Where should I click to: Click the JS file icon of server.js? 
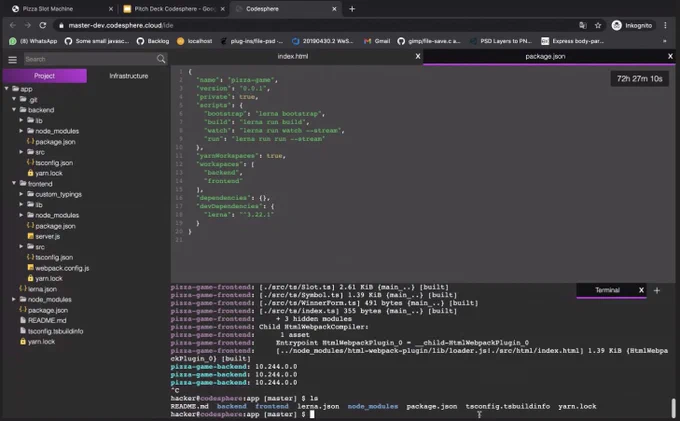point(30,236)
